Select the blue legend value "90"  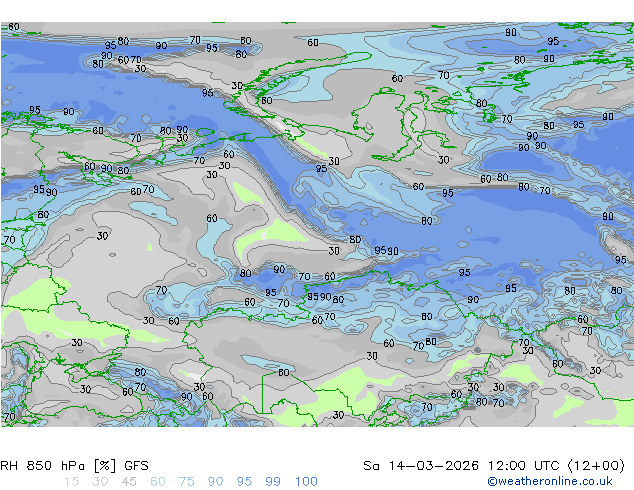(x=215, y=482)
